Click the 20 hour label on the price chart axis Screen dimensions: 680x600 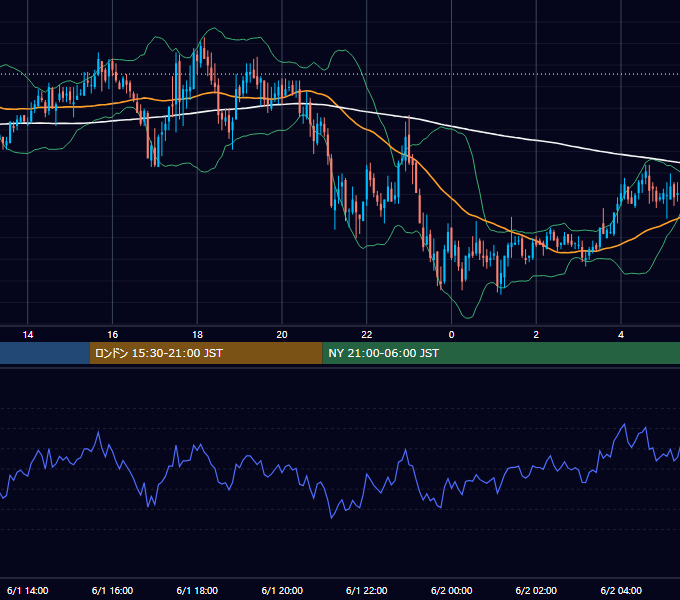[x=282, y=335]
